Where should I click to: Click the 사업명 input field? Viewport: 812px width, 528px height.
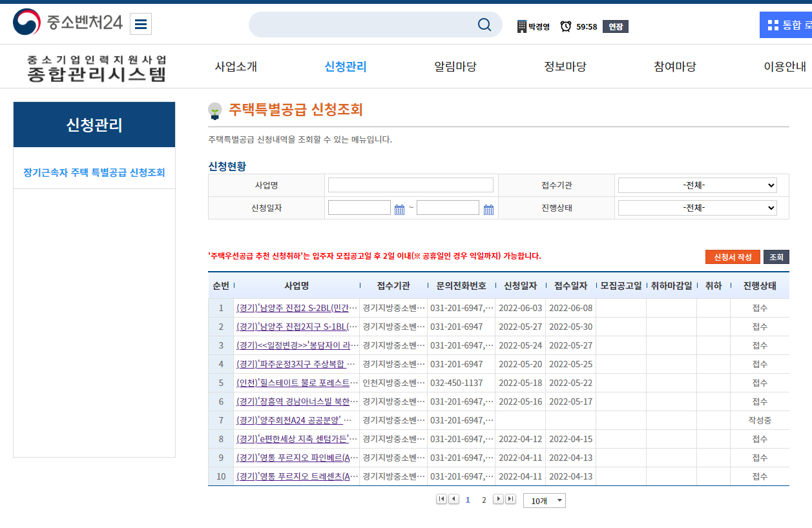pos(411,185)
